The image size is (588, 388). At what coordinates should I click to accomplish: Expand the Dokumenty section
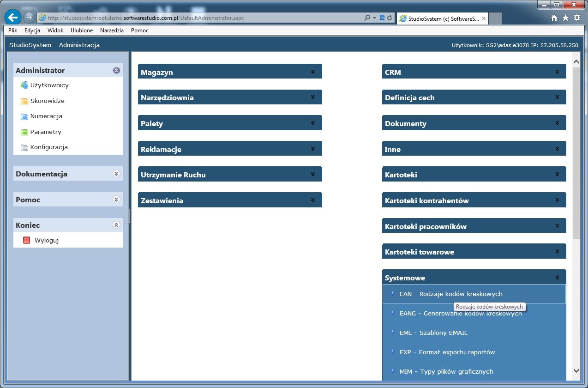(558, 123)
